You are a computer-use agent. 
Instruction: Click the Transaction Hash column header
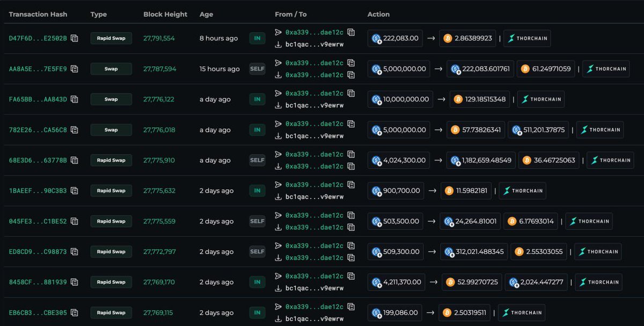click(x=38, y=15)
